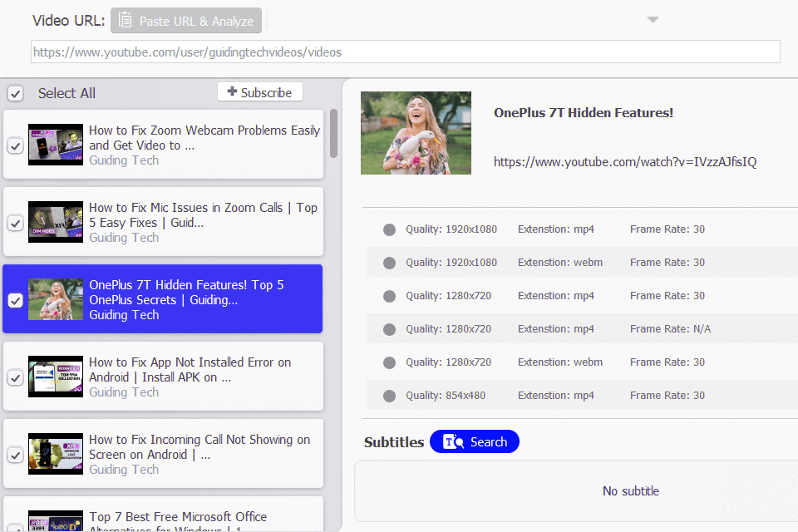Click 'No subtitle' text

pyautogui.click(x=631, y=490)
